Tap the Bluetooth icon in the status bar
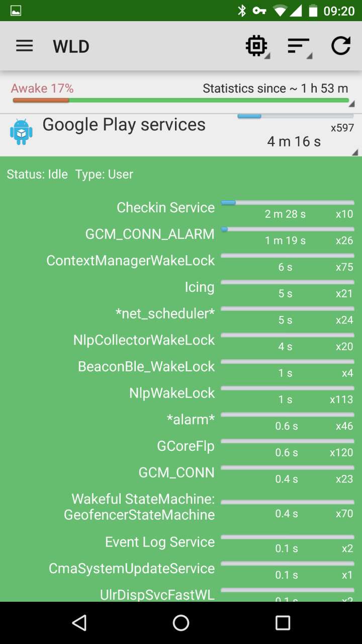The width and height of the screenshot is (362, 644). (242, 11)
